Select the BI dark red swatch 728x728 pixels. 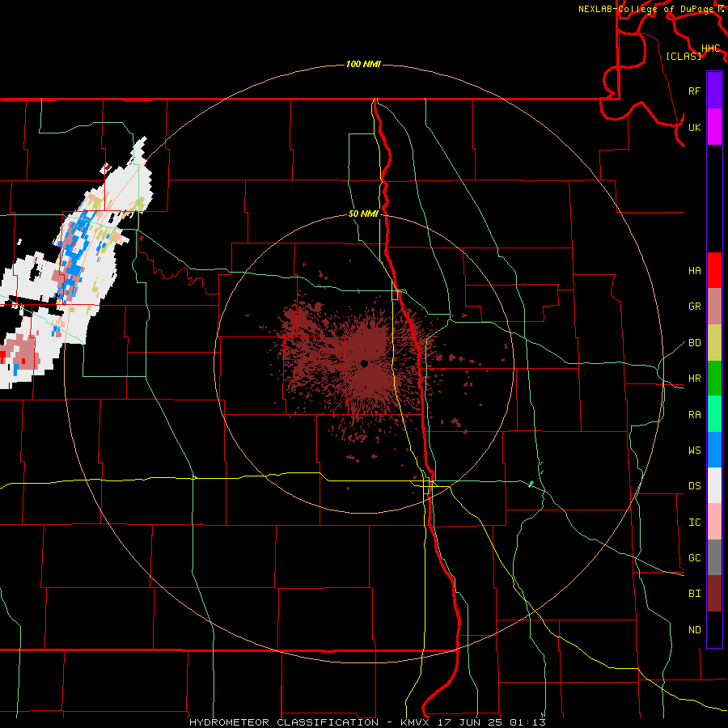pyautogui.click(x=714, y=594)
